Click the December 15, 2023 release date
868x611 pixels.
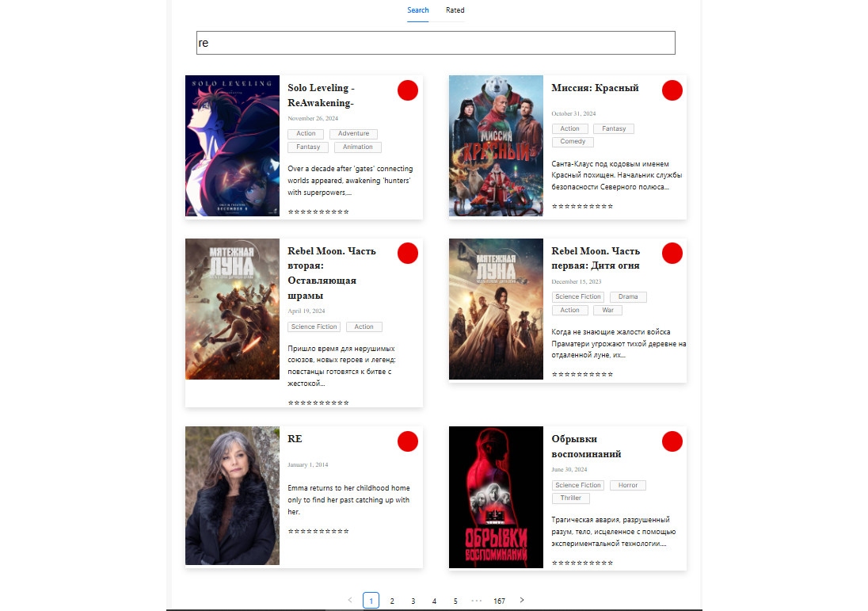coord(577,281)
